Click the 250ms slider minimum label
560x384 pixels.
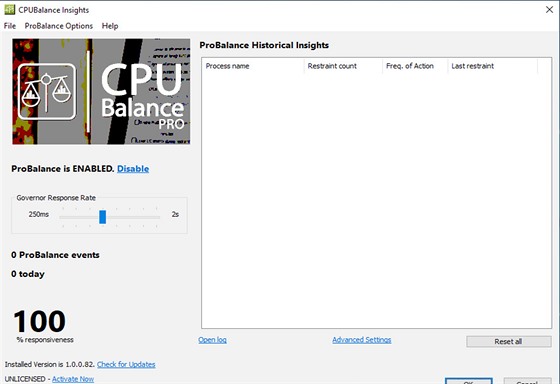coord(39,214)
